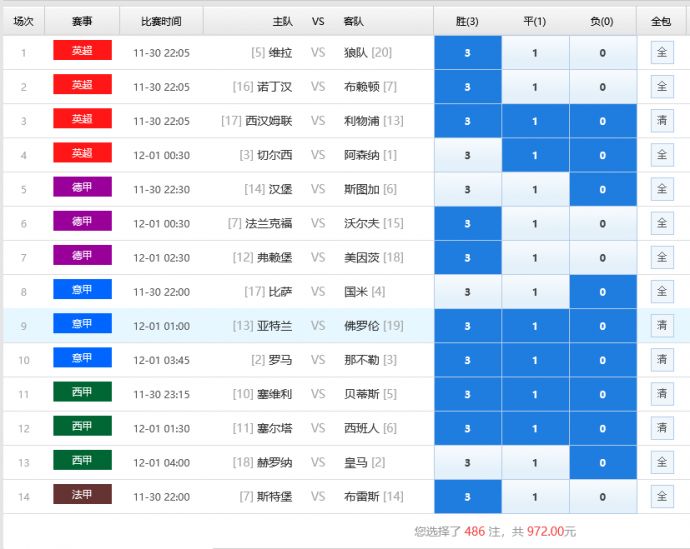Image resolution: width=690 pixels, height=549 pixels.
Task: Toggle loss (0) for 塞维利 vs 贝蒂斯
Action: tap(602, 394)
